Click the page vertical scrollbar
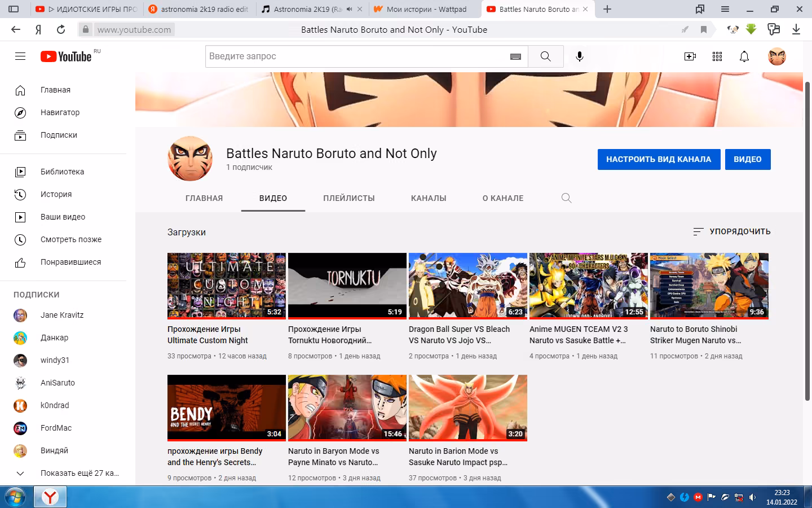 point(807,242)
